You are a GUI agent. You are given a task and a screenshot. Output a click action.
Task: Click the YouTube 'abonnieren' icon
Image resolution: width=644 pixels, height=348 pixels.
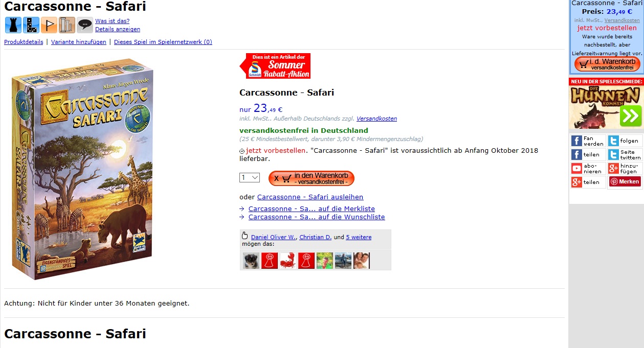[x=576, y=169]
